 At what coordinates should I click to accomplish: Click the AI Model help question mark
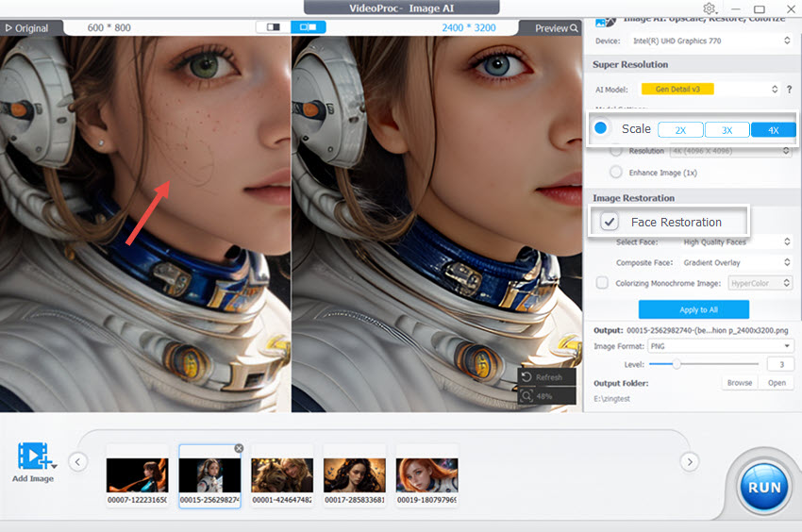789,89
